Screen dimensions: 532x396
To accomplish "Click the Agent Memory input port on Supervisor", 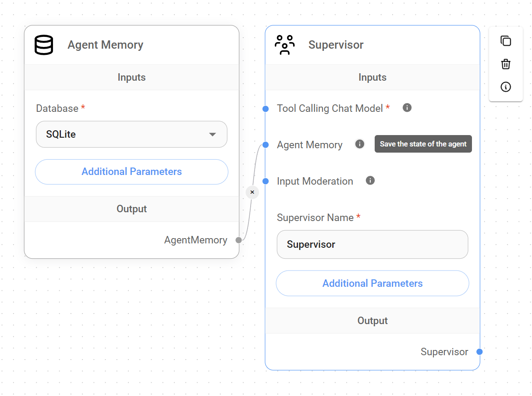I will 266,145.
